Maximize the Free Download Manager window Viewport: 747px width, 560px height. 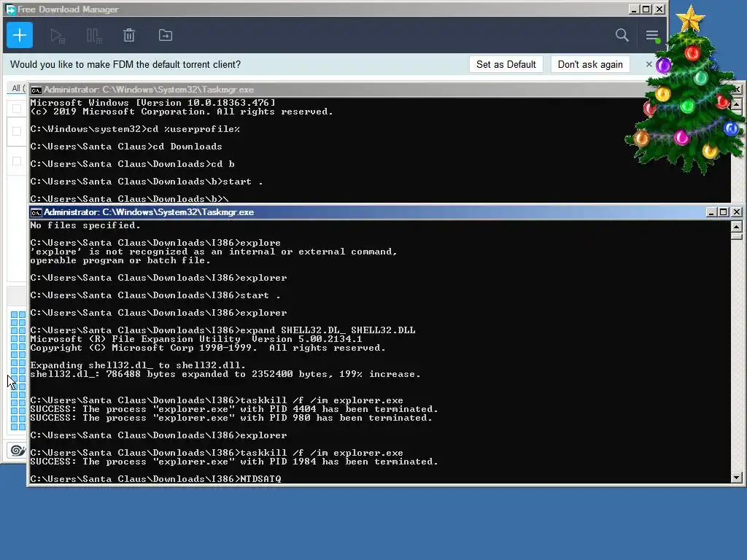[x=646, y=9]
